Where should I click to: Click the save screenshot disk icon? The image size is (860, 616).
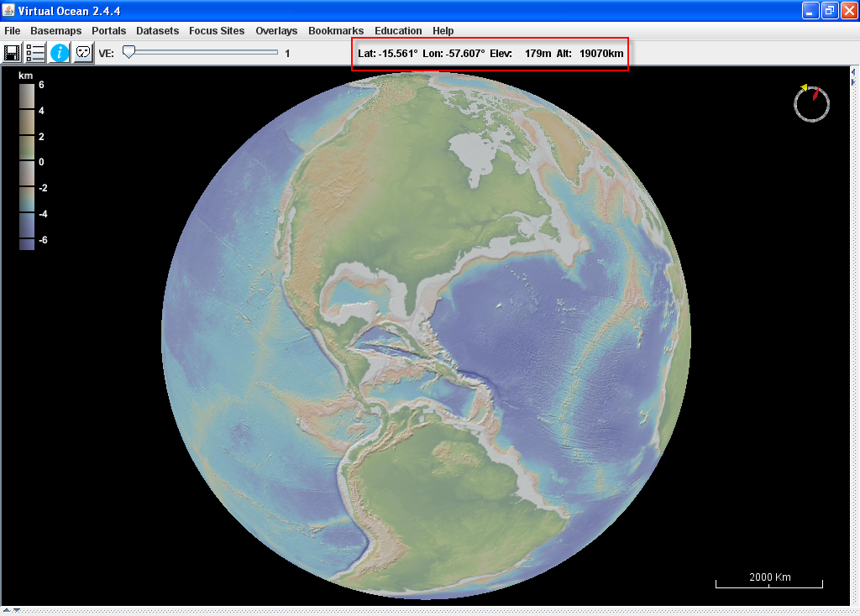(12, 52)
